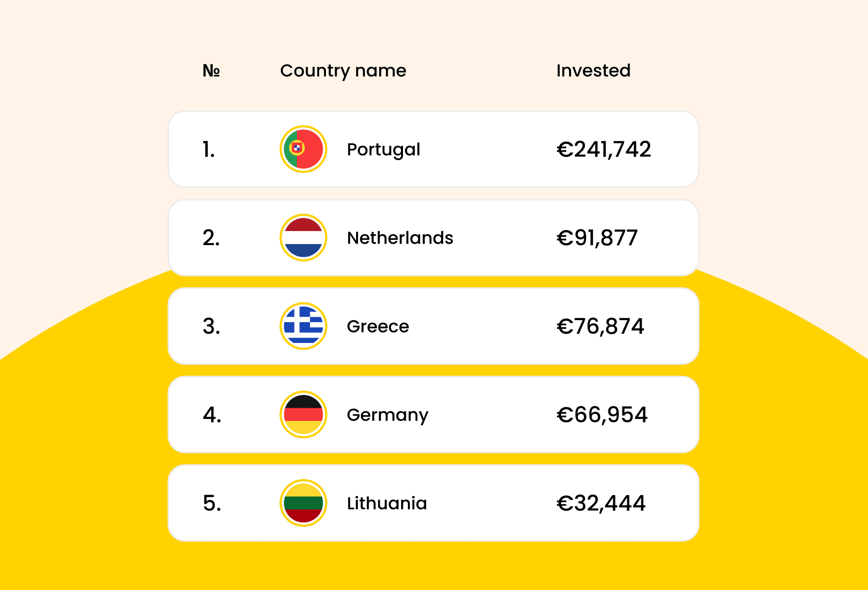Click the €32,444 invested amount
The image size is (868, 590).
click(x=601, y=503)
